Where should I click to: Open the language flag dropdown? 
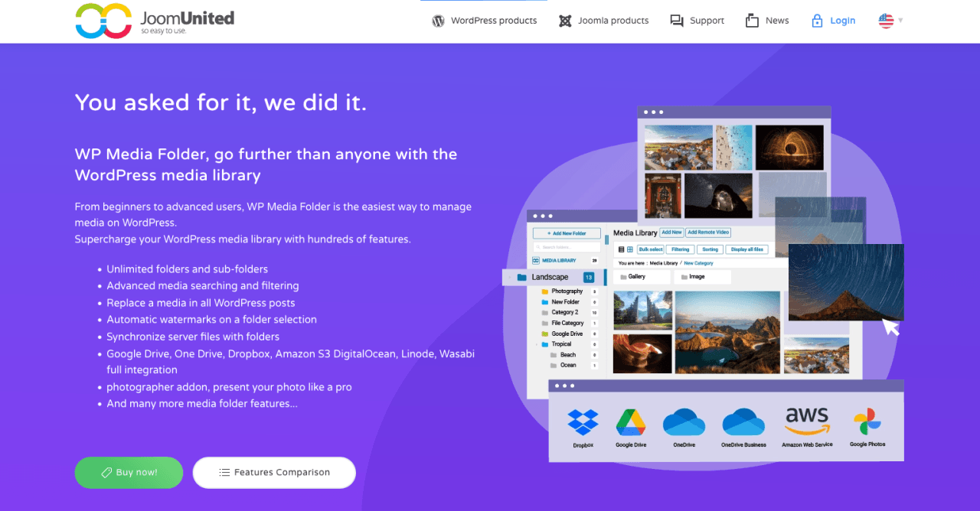pos(890,21)
